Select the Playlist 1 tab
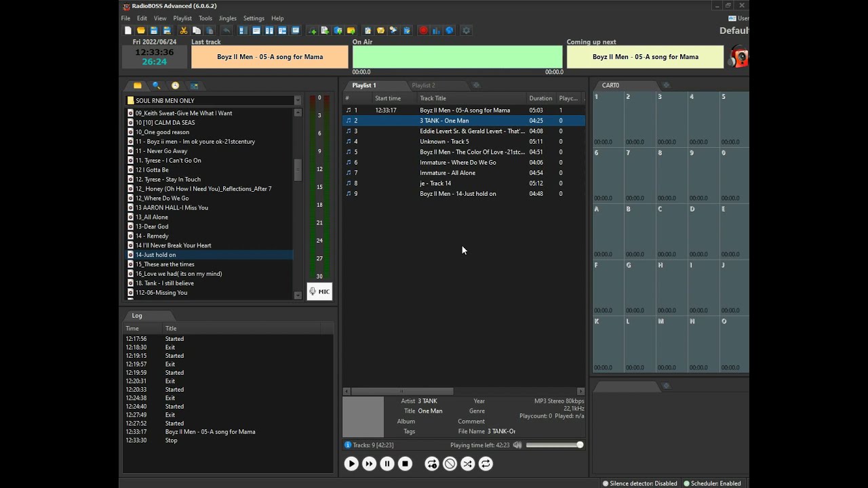 pyautogui.click(x=364, y=85)
